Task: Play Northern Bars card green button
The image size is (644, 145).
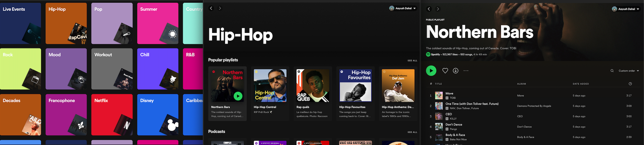Action: tap(238, 96)
